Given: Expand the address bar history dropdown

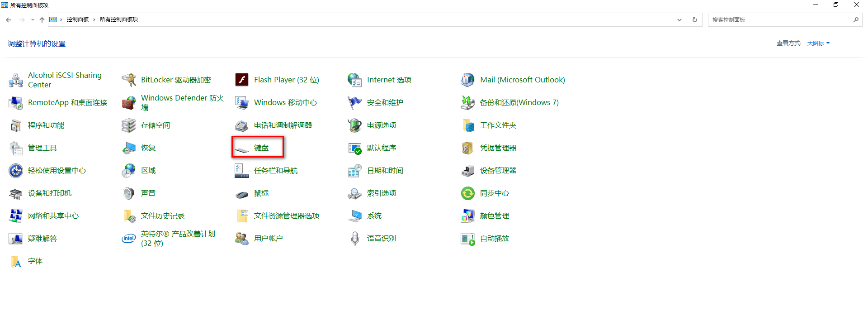Looking at the screenshot, I should (x=679, y=20).
